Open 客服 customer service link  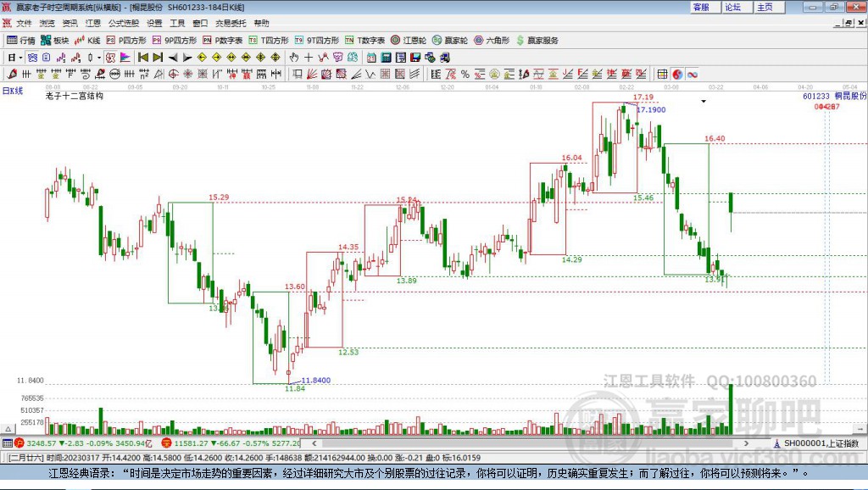point(701,7)
